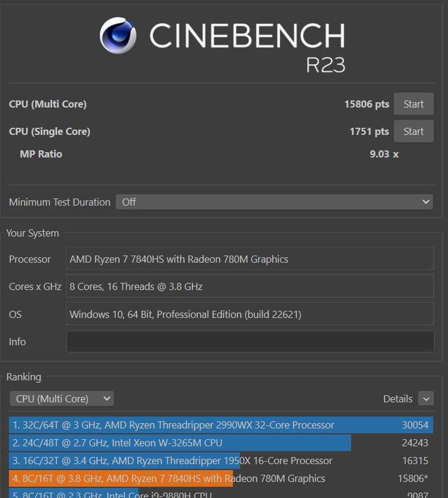Click the Ranking section heading
The image size is (448, 498).
24,377
